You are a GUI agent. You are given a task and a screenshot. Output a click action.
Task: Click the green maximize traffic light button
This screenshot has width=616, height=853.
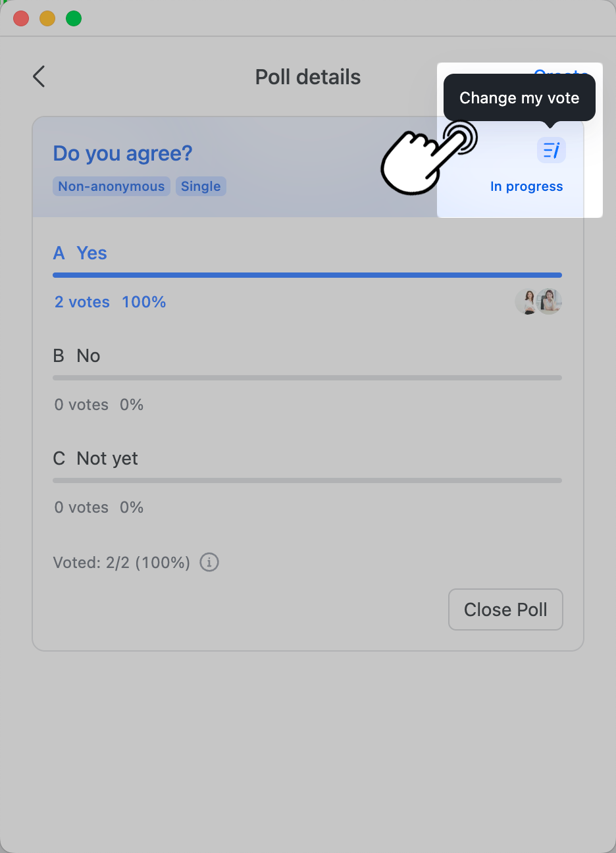[74, 18]
